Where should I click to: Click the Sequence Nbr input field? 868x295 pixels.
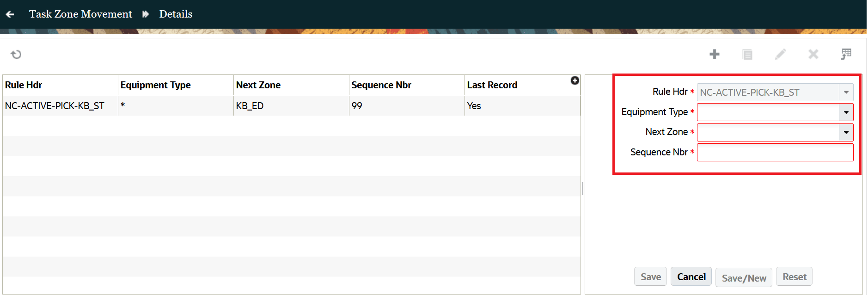[775, 153]
